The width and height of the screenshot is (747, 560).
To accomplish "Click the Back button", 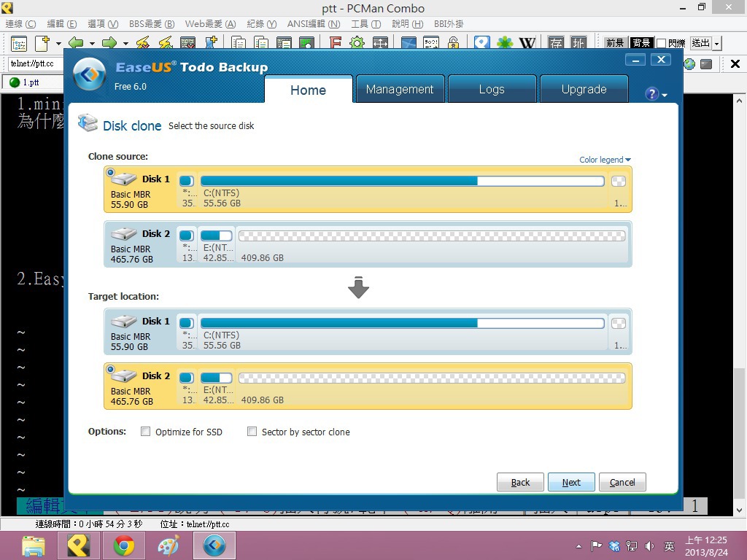I will [x=520, y=482].
